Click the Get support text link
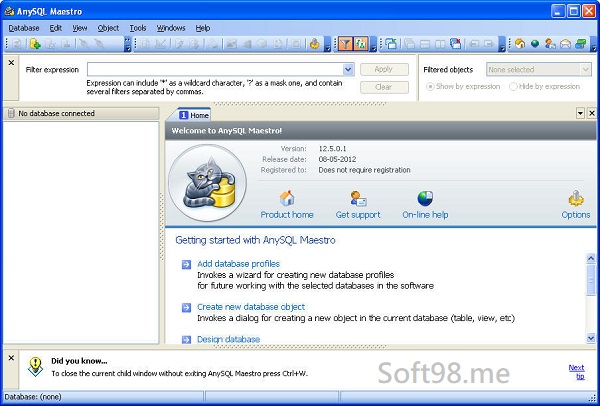600x406 pixels. pos(358,215)
